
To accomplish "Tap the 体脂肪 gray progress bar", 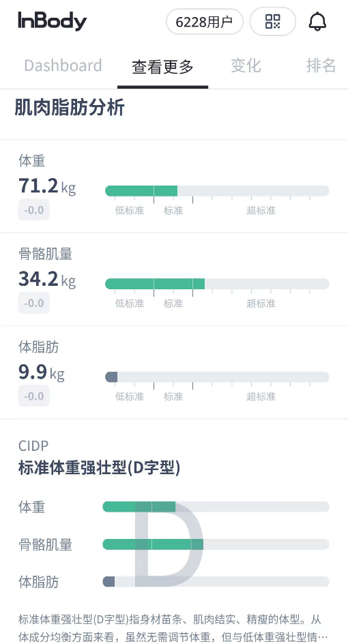I will 217,377.
